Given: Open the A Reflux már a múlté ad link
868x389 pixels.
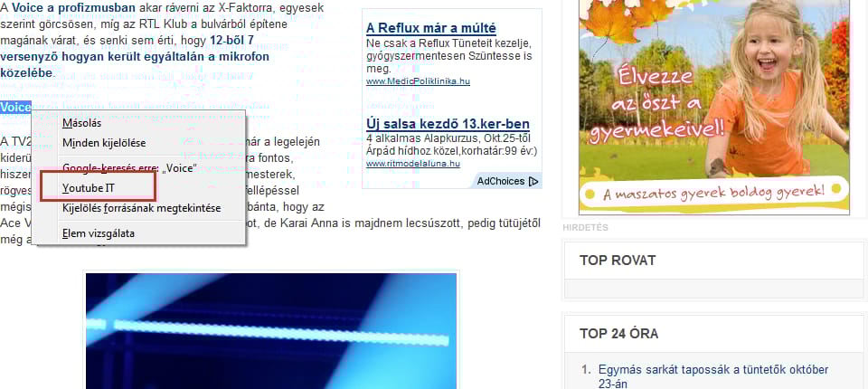Looking at the screenshot, I should pos(430,28).
